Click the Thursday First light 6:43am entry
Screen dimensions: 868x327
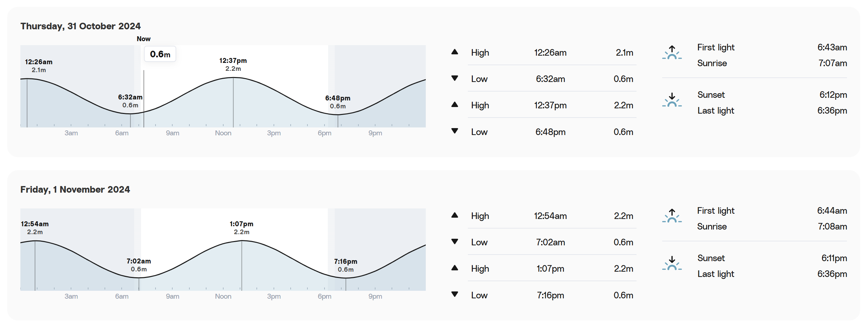pos(772,47)
